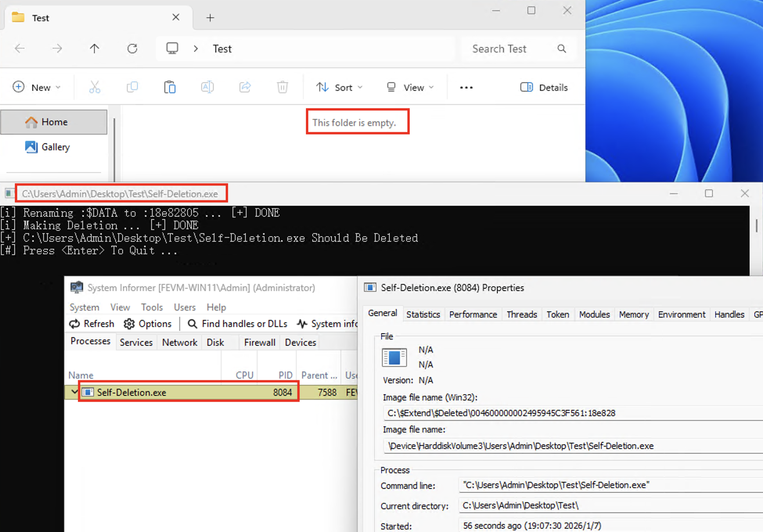Open the Sort dropdown menu
Viewport: 763px width, 532px height.
(339, 87)
